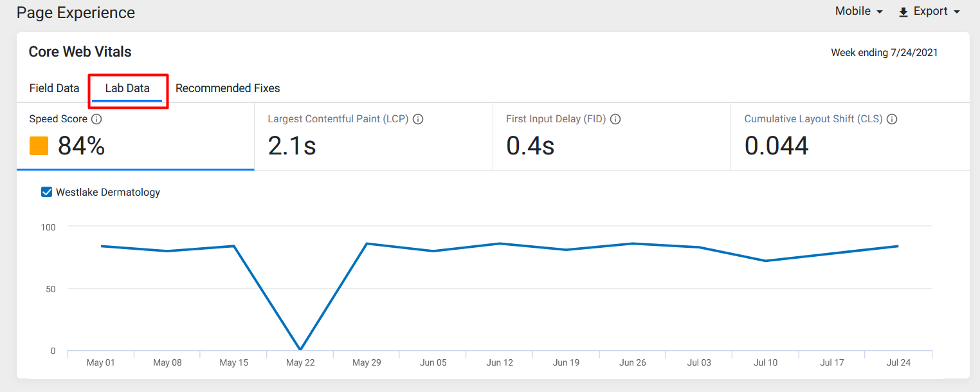980x392 pixels.
Task: Select the First Input Delay metric card
Action: pos(612,136)
